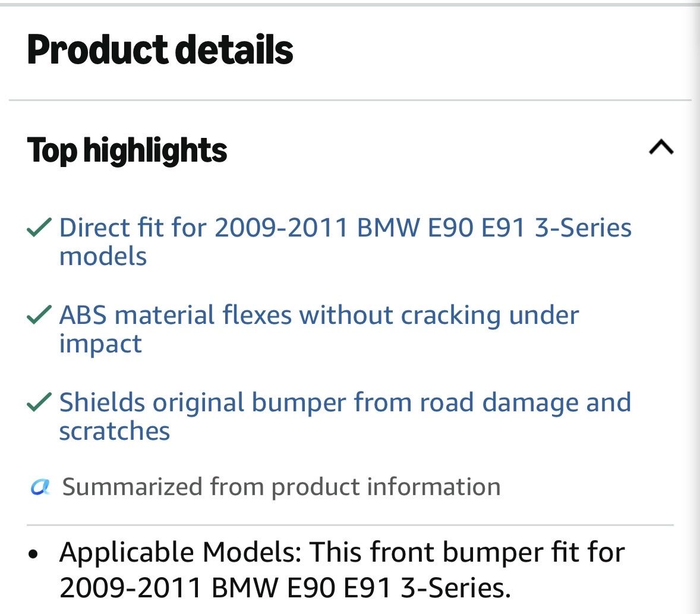
Task: Click the divider above Applicable Models bullet
Action: coord(350,525)
